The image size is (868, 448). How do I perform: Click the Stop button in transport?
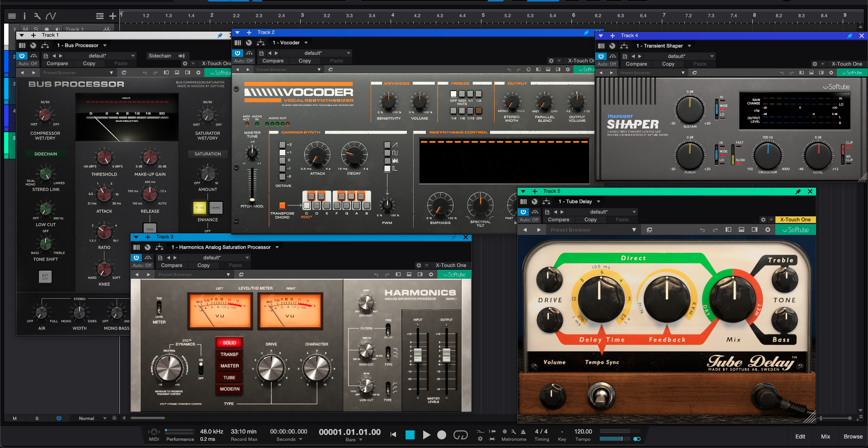point(410,435)
